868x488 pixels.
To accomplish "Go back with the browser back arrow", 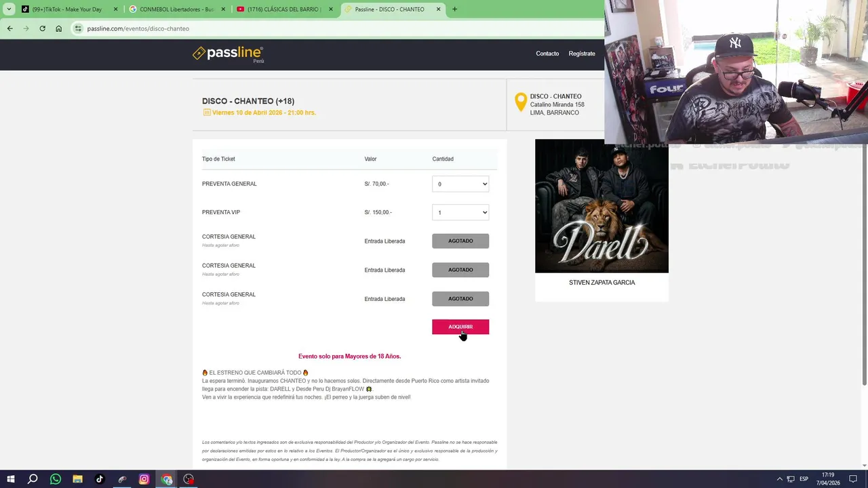I will pyautogui.click(x=9, y=28).
